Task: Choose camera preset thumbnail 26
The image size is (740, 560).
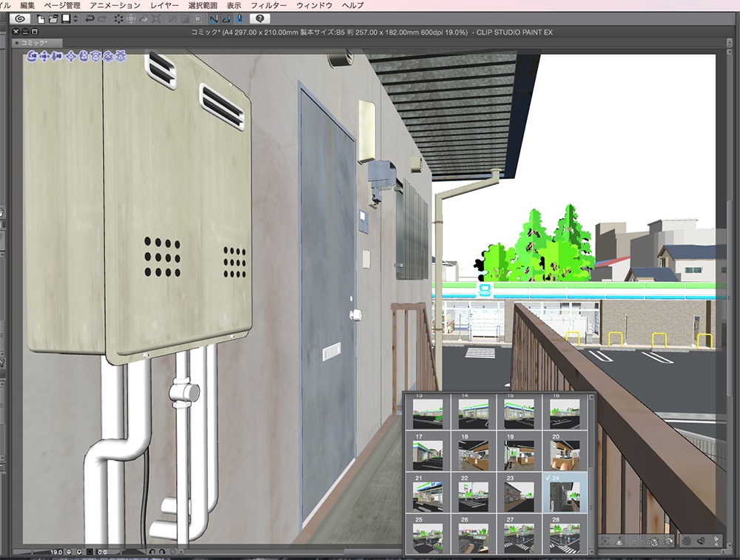Action: point(474,534)
